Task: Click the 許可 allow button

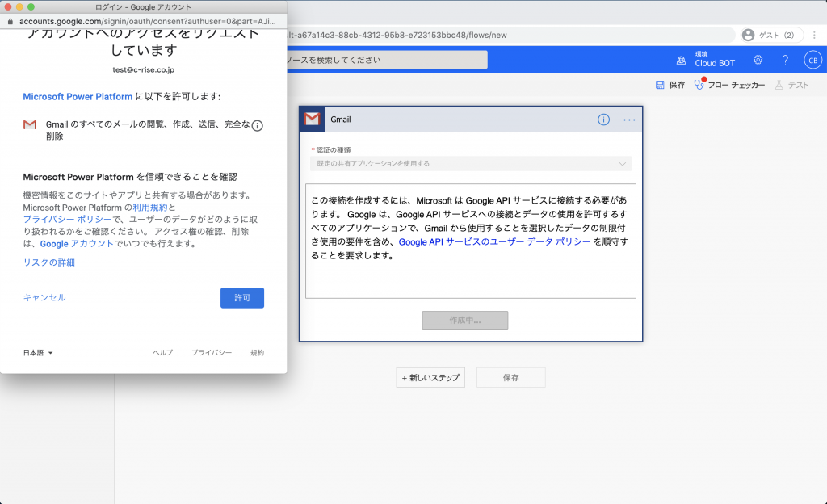Action: click(242, 298)
